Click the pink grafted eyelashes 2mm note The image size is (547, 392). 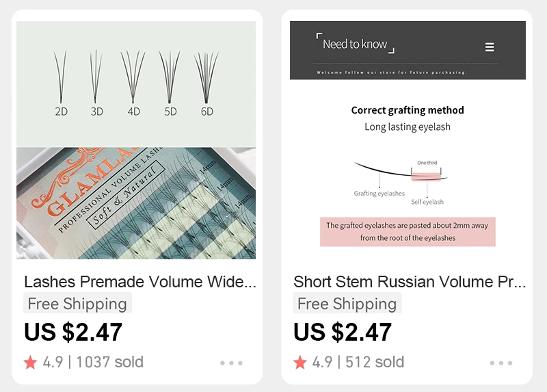point(408,232)
